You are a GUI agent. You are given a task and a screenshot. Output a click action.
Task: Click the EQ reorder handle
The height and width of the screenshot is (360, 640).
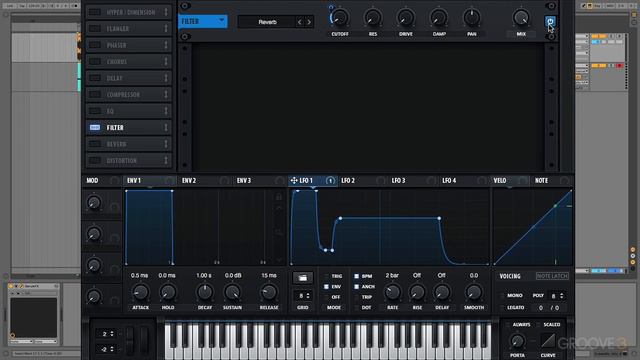tap(166, 111)
